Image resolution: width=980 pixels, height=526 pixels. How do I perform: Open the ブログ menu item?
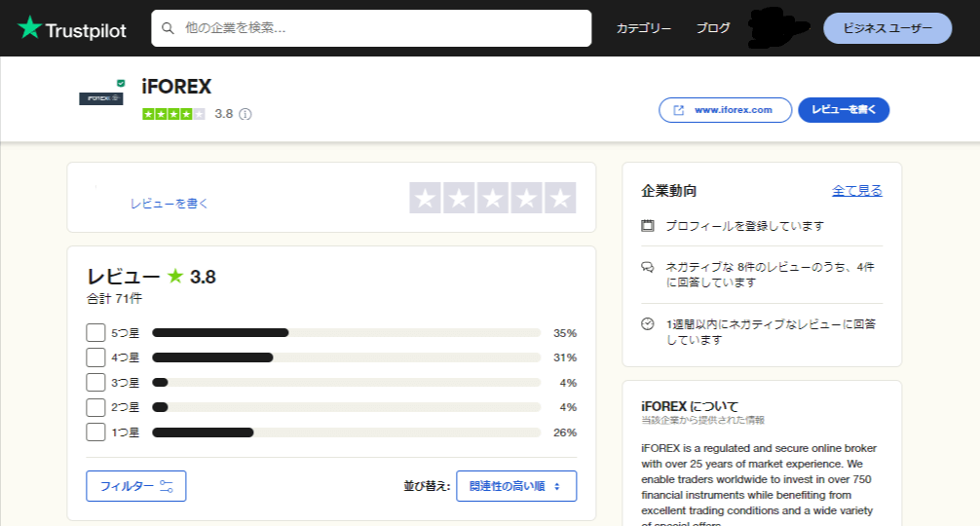(713, 28)
